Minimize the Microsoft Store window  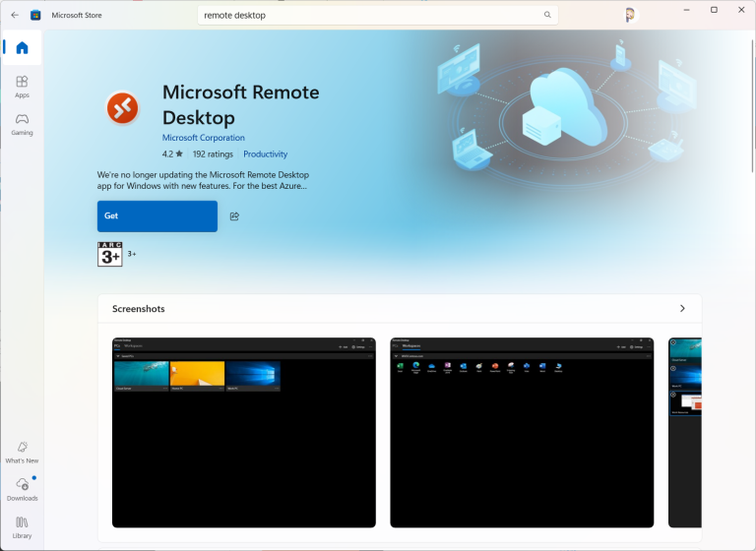[686, 10]
